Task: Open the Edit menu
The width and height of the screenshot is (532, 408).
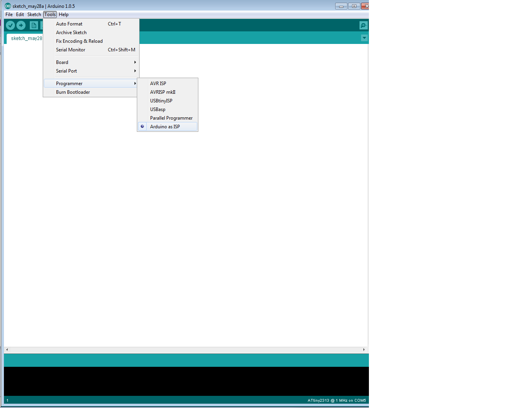Action: [x=20, y=15]
